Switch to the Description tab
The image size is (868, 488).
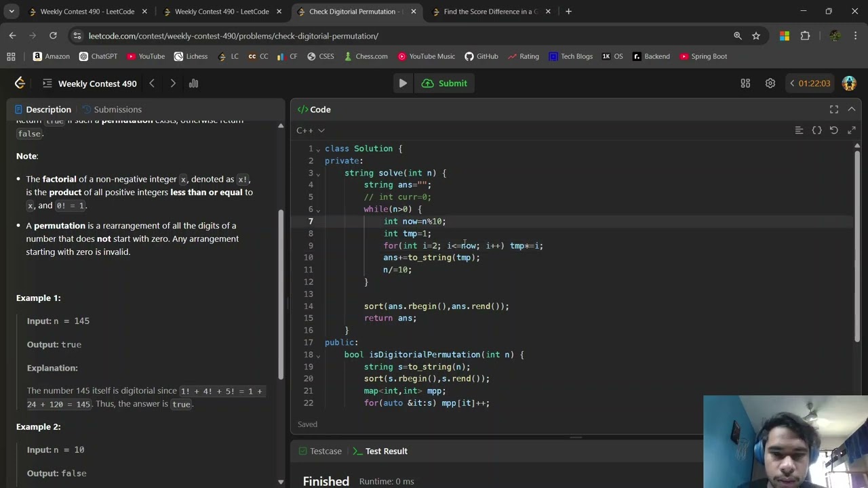tap(43, 109)
